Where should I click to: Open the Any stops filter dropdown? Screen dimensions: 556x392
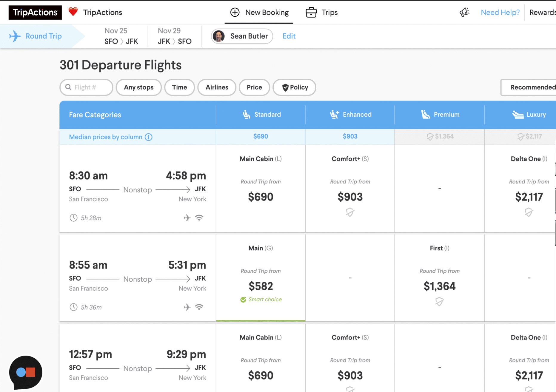(139, 87)
